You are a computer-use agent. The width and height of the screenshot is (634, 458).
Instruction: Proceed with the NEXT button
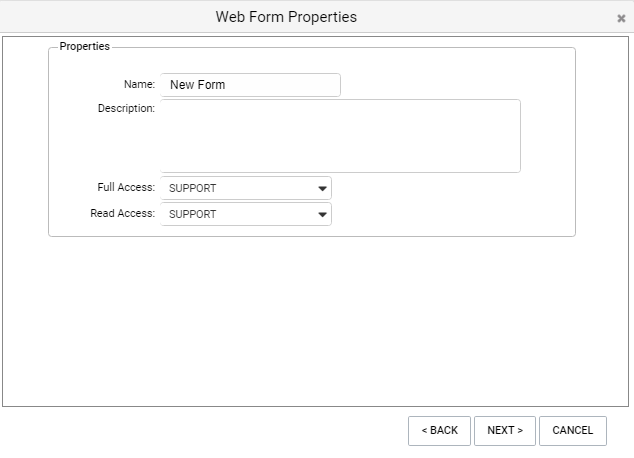505,431
